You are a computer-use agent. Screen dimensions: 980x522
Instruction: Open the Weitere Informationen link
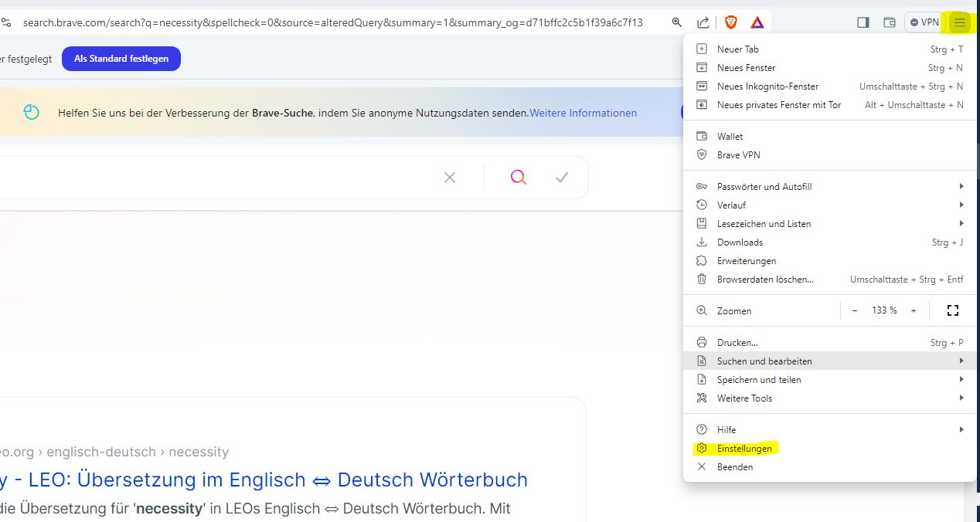coord(584,113)
